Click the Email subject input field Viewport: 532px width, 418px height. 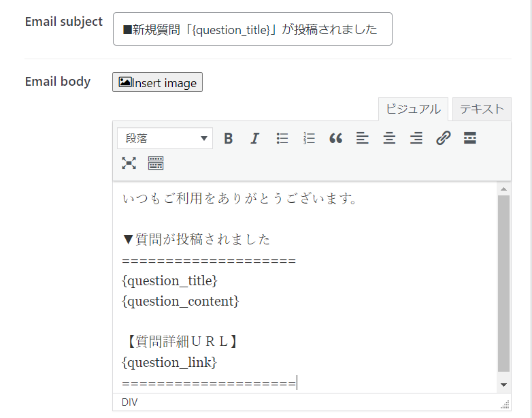[252, 29]
